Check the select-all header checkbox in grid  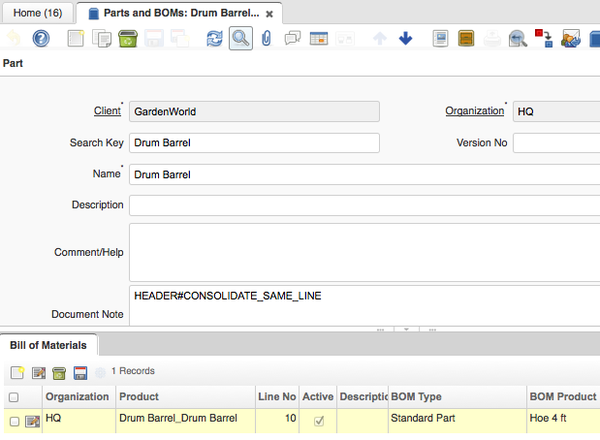coord(14,398)
